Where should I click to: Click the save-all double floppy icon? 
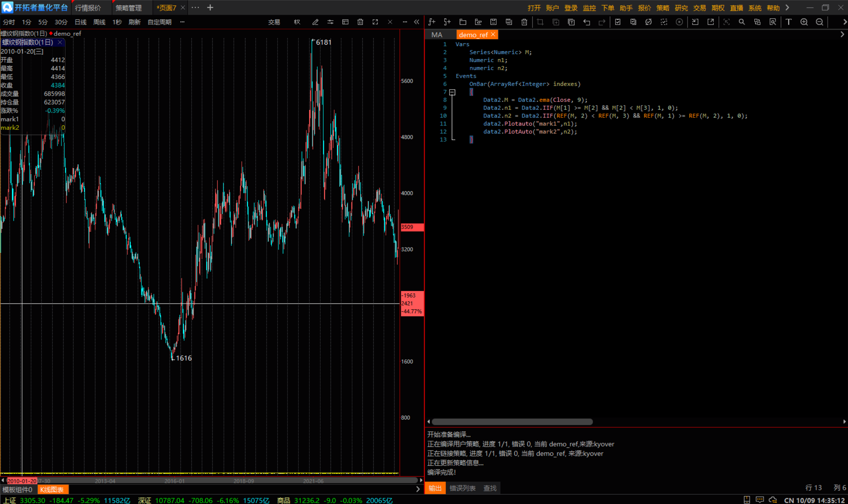click(x=509, y=22)
